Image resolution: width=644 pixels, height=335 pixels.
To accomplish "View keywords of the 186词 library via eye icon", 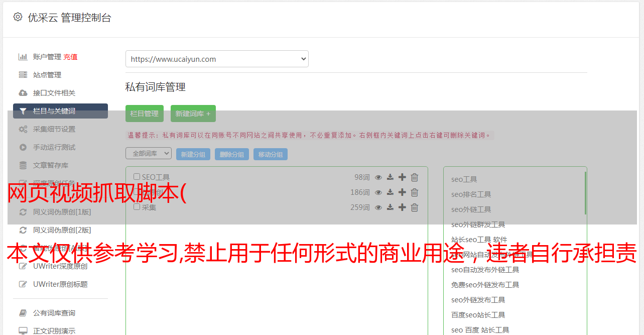I will (x=378, y=192).
